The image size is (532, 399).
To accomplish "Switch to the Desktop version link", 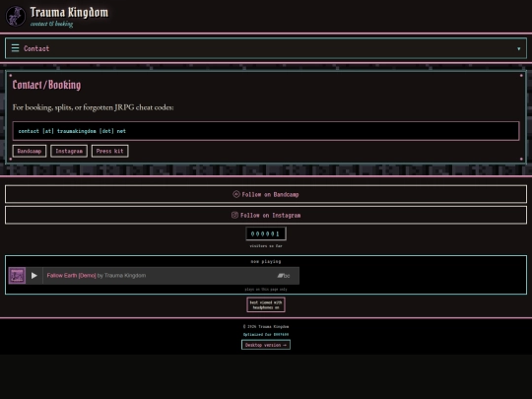I will [x=266, y=345].
